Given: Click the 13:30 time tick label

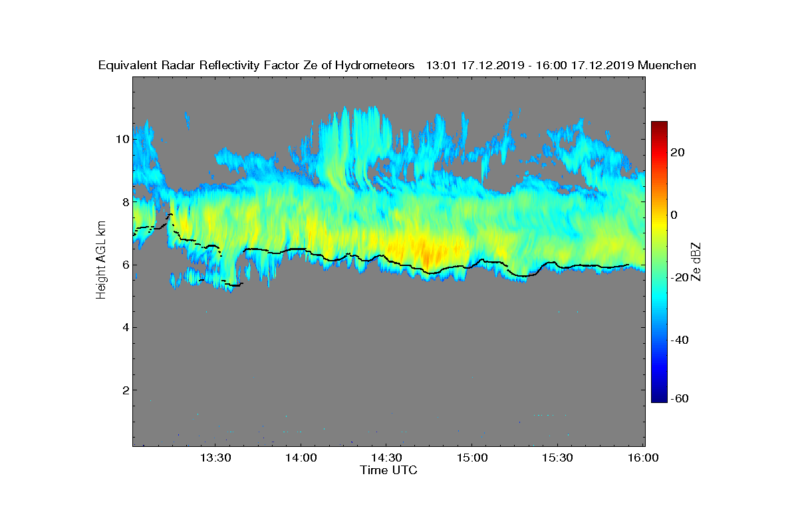Looking at the screenshot, I should point(215,458).
